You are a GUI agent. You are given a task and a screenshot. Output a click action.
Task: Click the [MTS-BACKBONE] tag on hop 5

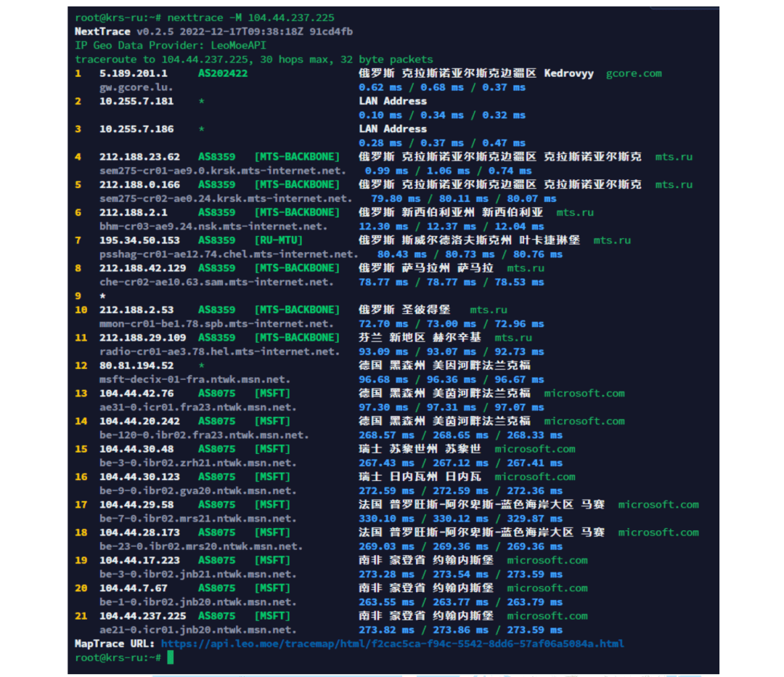(x=297, y=185)
